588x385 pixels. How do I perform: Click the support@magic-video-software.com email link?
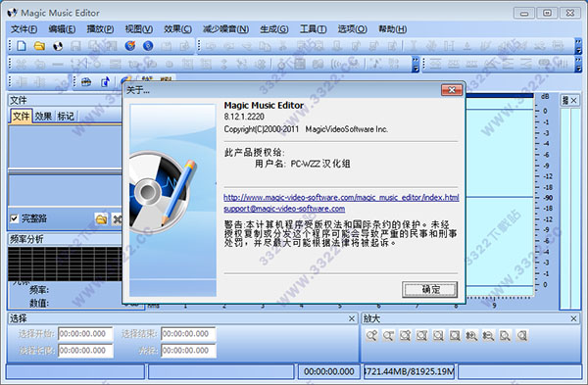coord(284,209)
